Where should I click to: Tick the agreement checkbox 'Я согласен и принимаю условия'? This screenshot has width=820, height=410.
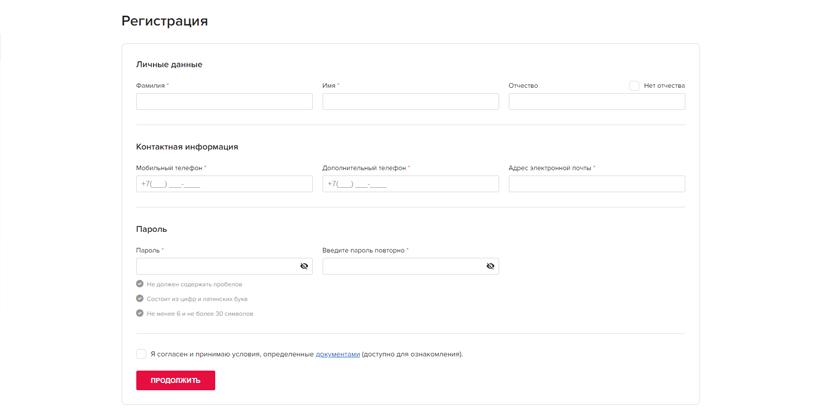coord(141,354)
